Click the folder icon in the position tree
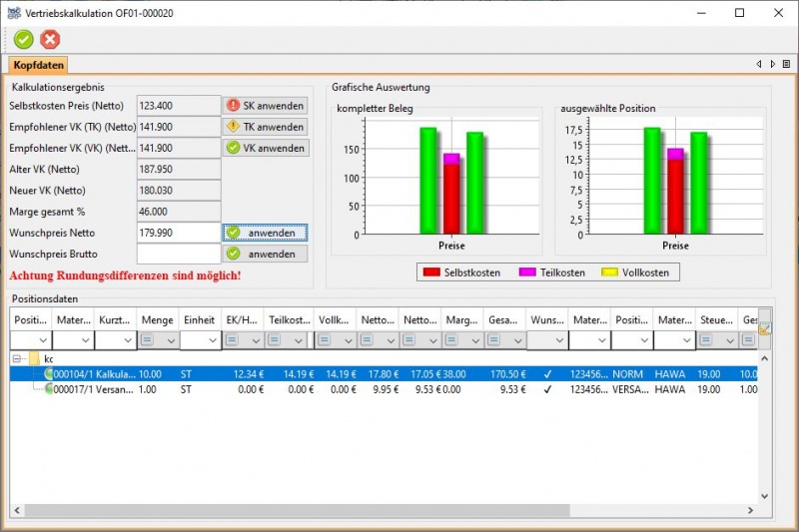The image size is (799, 532). [x=34, y=357]
